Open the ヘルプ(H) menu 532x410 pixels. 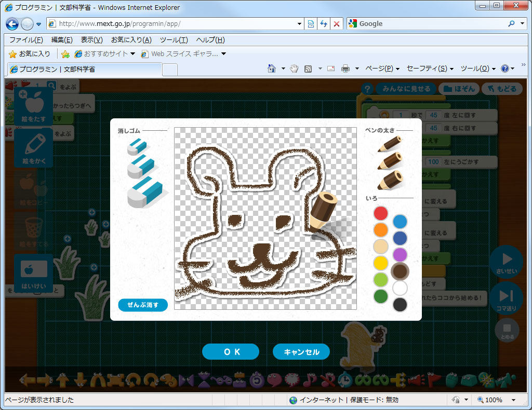click(x=210, y=40)
